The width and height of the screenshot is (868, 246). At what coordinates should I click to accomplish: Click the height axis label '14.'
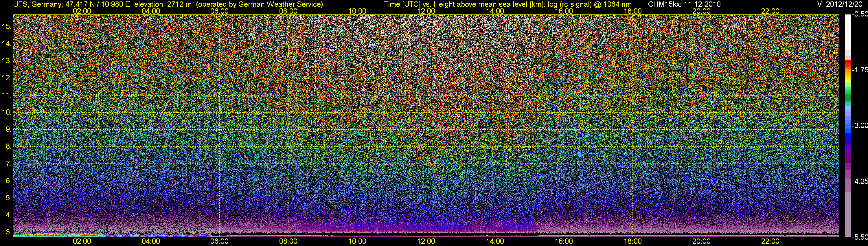pos(7,44)
